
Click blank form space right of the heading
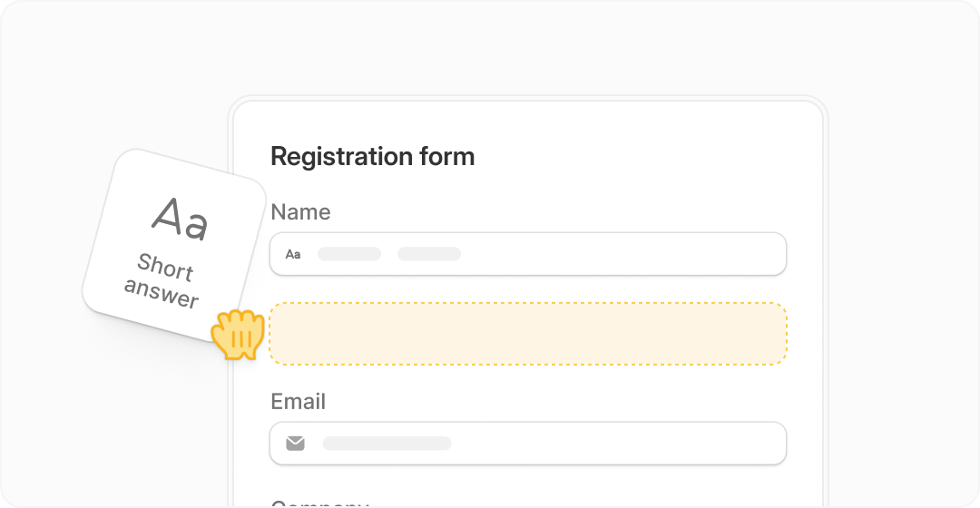click(x=653, y=156)
